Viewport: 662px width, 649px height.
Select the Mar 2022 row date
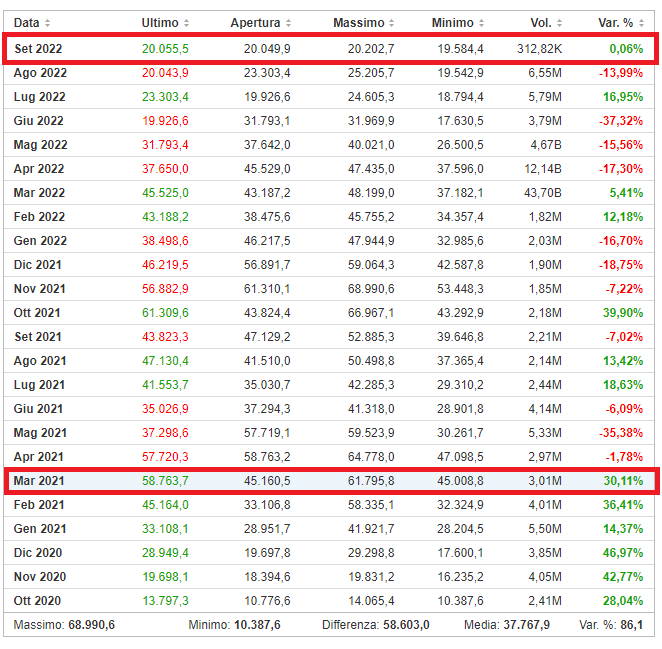(x=39, y=193)
